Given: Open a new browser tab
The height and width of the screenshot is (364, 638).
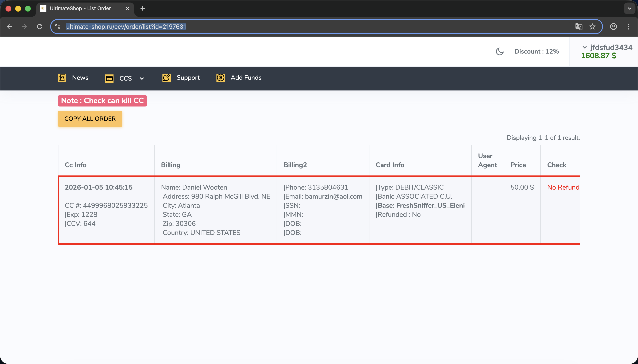Looking at the screenshot, I should click(143, 8).
